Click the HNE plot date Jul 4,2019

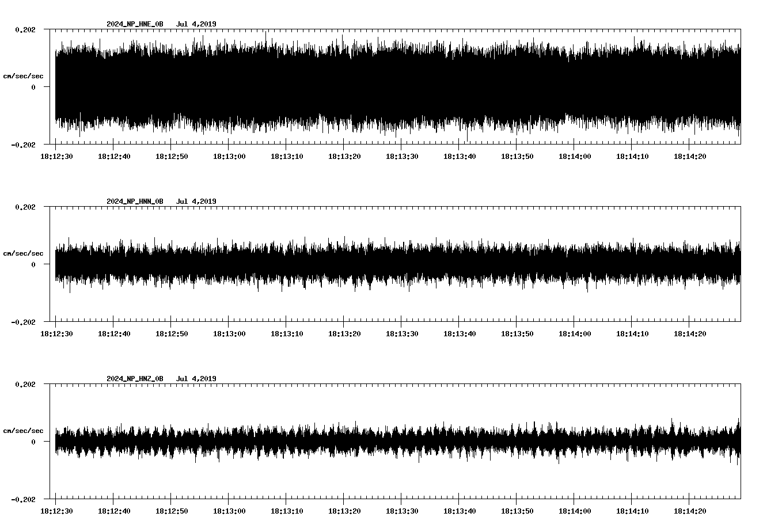coord(196,24)
